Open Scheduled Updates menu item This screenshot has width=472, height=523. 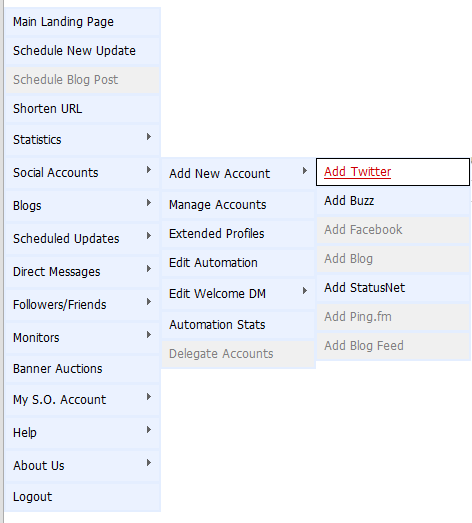point(83,238)
